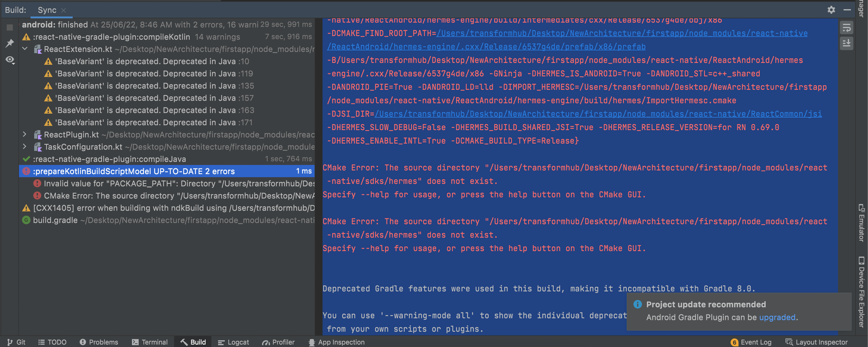Viewport: 868px width, 347px height.
Task: Stop the running Gradle sync
Action: pos(9,27)
